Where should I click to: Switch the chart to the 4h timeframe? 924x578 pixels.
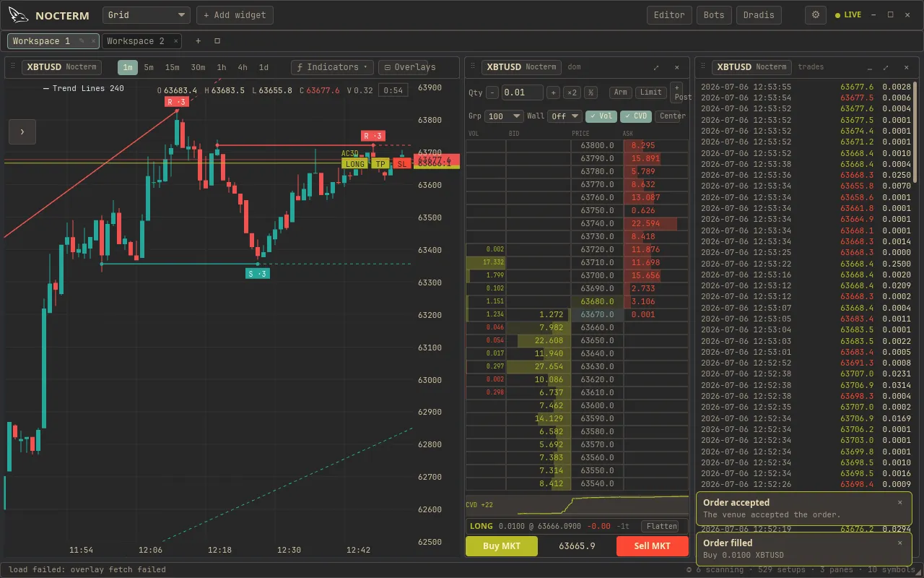(243, 67)
